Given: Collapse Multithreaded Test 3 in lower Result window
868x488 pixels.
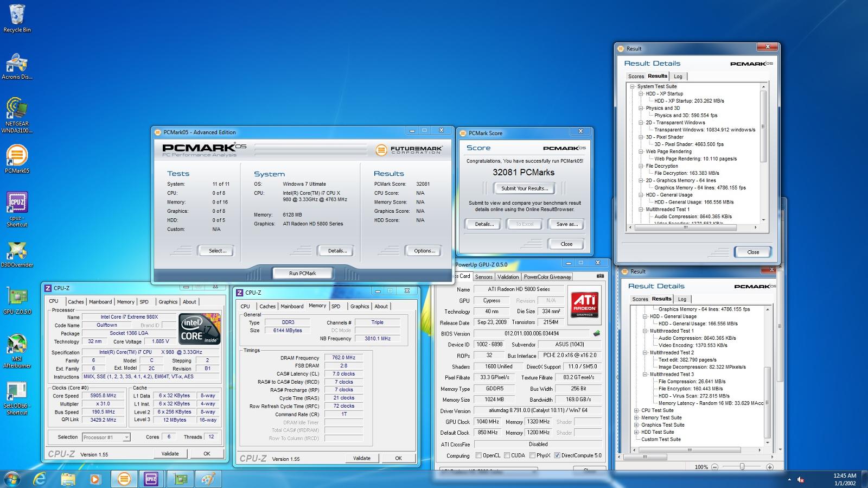Looking at the screenshot, I should pos(645,374).
